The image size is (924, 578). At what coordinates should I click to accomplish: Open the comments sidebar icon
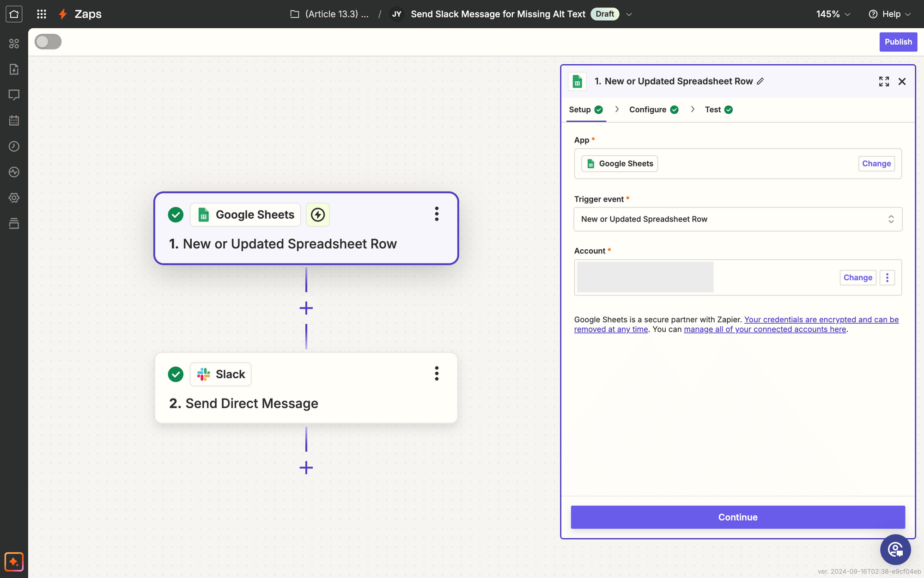(14, 95)
